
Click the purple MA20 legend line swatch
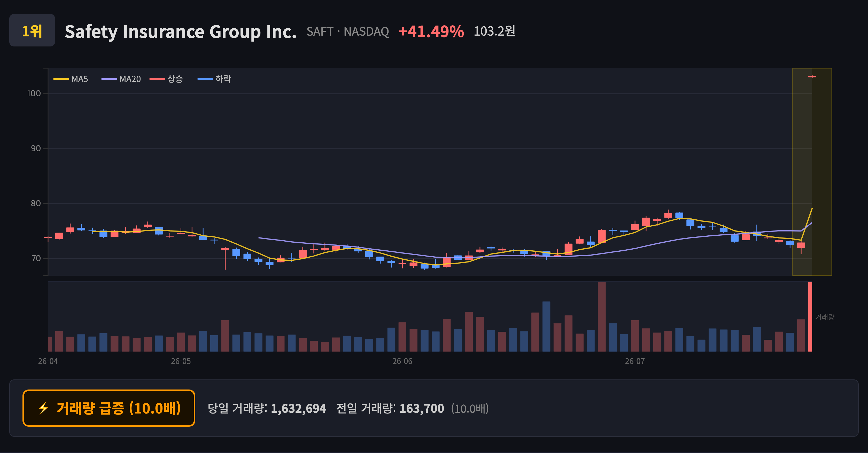pyautogui.click(x=109, y=79)
